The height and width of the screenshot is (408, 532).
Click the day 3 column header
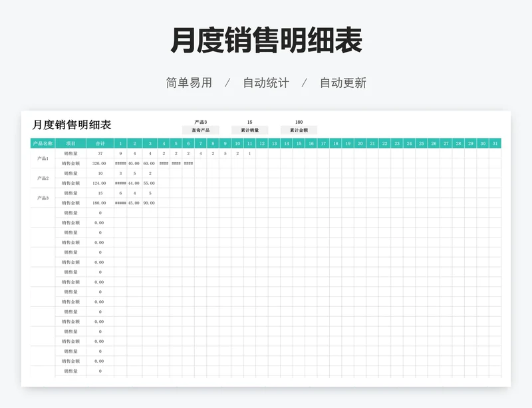point(150,143)
